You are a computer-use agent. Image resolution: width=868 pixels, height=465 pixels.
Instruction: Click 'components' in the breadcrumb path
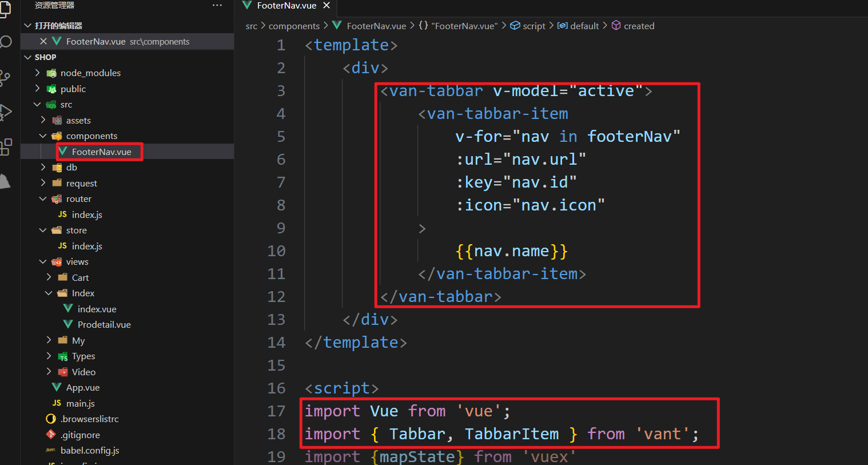[x=294, y=26]
